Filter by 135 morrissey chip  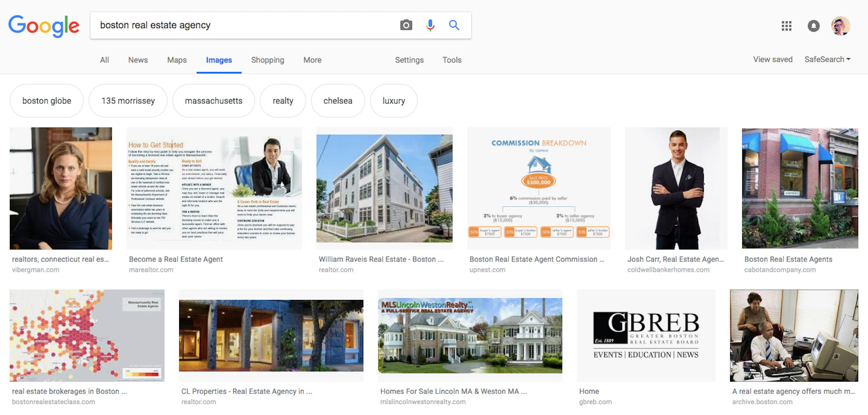[128, 101]
